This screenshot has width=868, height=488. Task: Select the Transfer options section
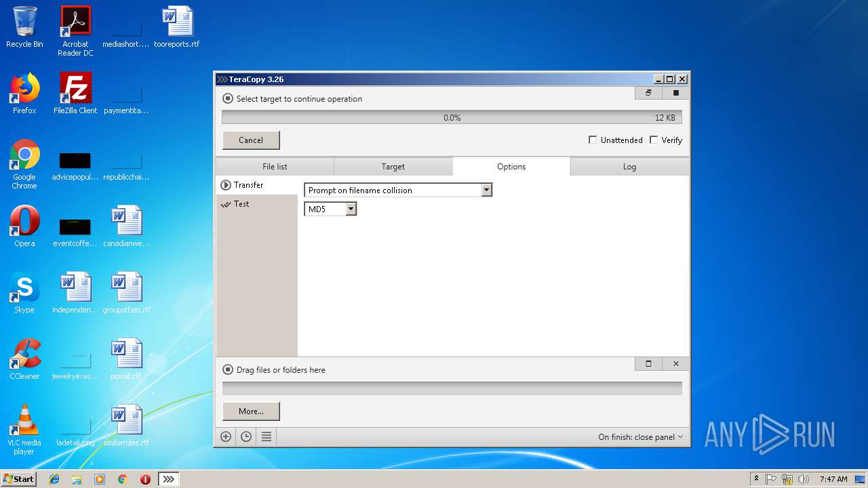(256, 185)
